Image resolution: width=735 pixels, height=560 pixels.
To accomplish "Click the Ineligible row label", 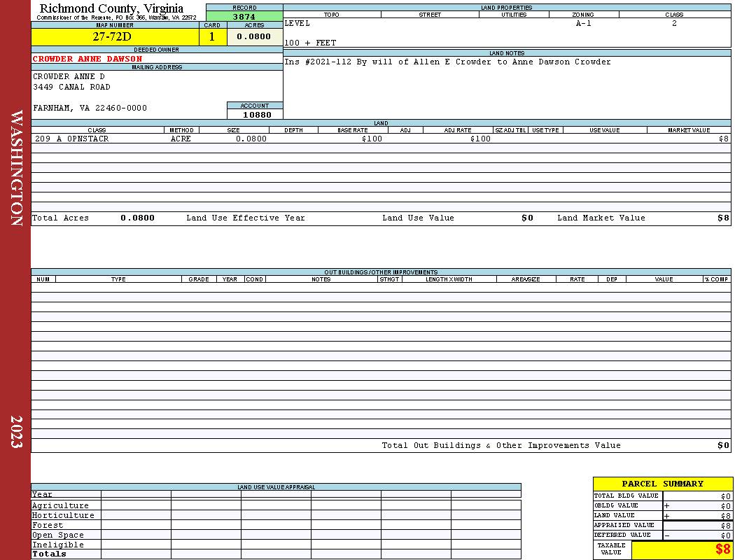I will (58, 545).
